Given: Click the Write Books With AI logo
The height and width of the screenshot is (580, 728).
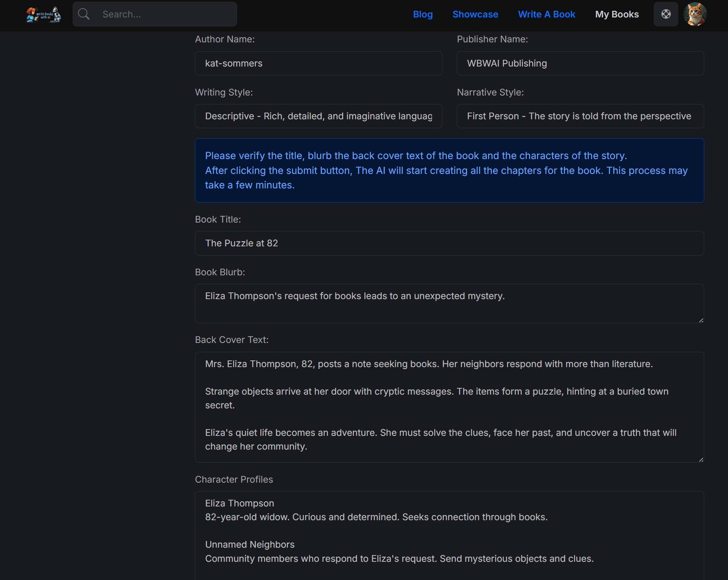Looking at the screenshot, I should [43, 14].
